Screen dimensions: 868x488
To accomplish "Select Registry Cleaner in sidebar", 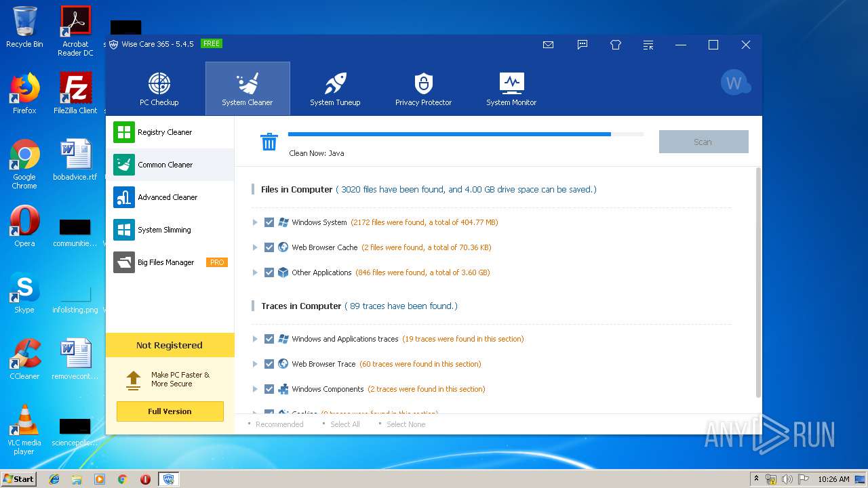I will point(170,132).
